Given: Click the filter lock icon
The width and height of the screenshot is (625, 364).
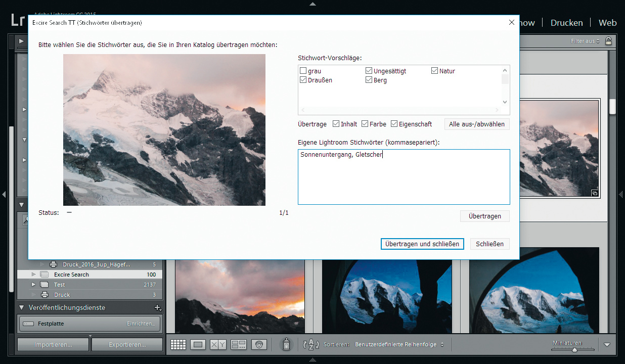Looking at the screenshot, I should click(x=608, y=41).
